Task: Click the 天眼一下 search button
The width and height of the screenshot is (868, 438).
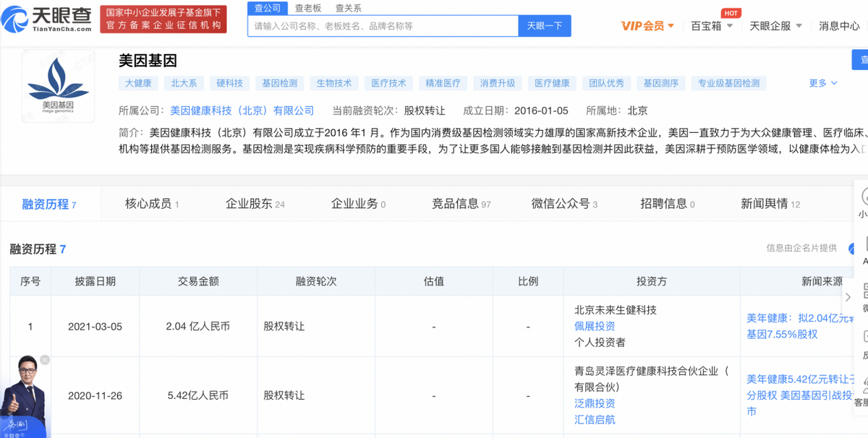Action: (x=545, y=26)
